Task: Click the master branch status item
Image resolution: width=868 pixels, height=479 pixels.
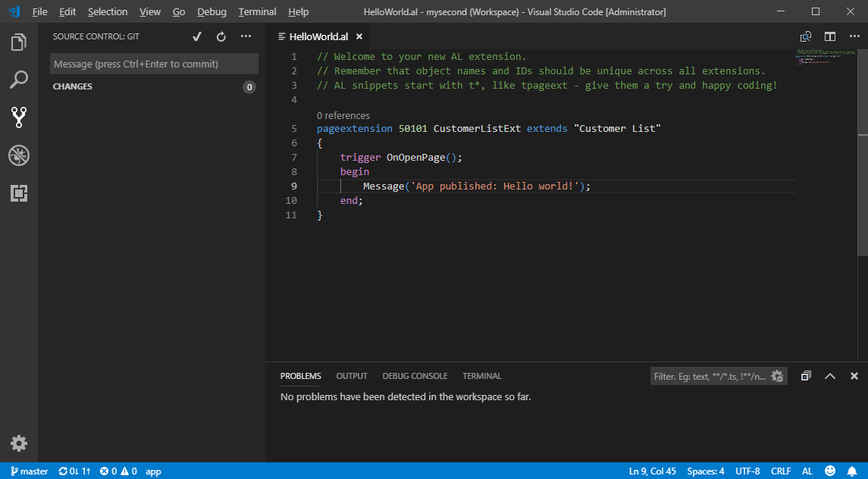Action: coord(30,471)
